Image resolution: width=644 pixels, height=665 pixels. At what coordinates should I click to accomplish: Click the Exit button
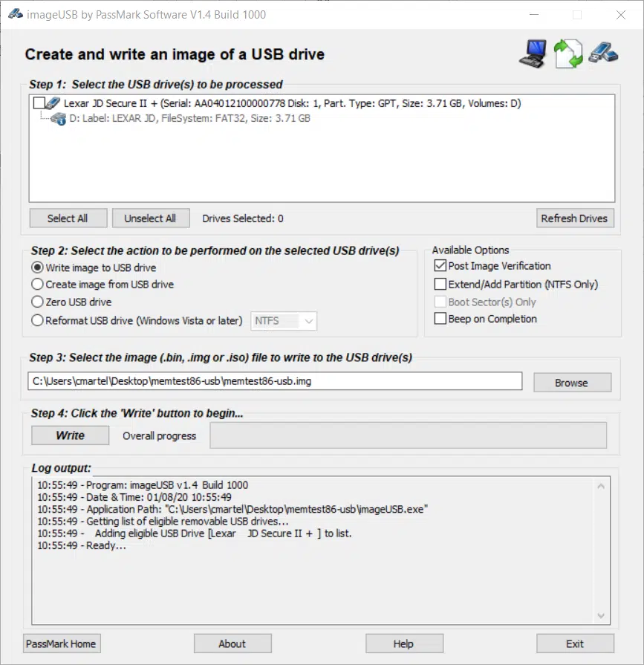coord(575,643)
